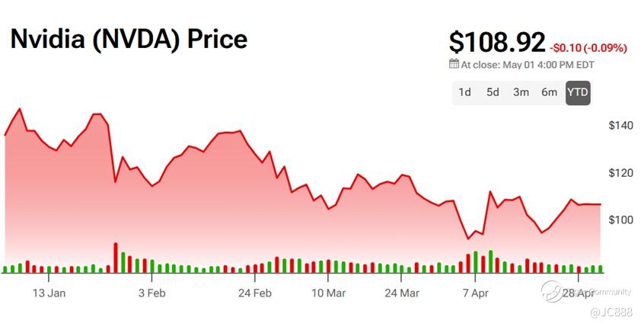644x327 pixels.
Task: Click the 10 Mar date axis label
Action: pos(328,292)
